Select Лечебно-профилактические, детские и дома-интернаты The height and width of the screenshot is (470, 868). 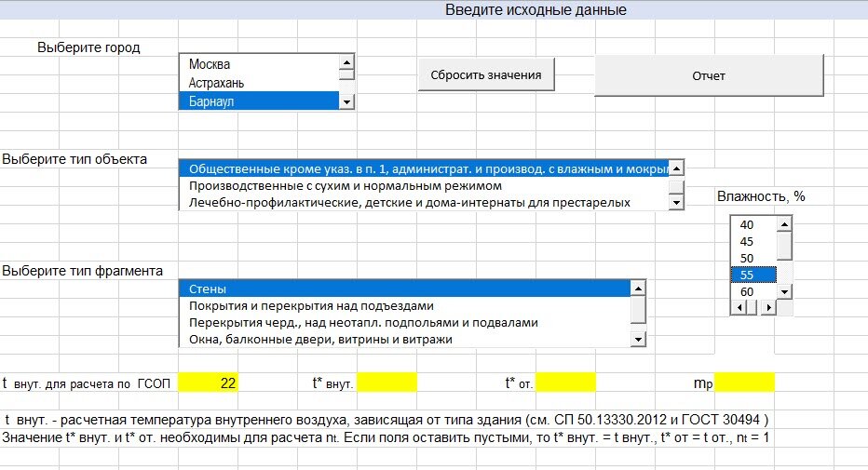click(424, 202)
